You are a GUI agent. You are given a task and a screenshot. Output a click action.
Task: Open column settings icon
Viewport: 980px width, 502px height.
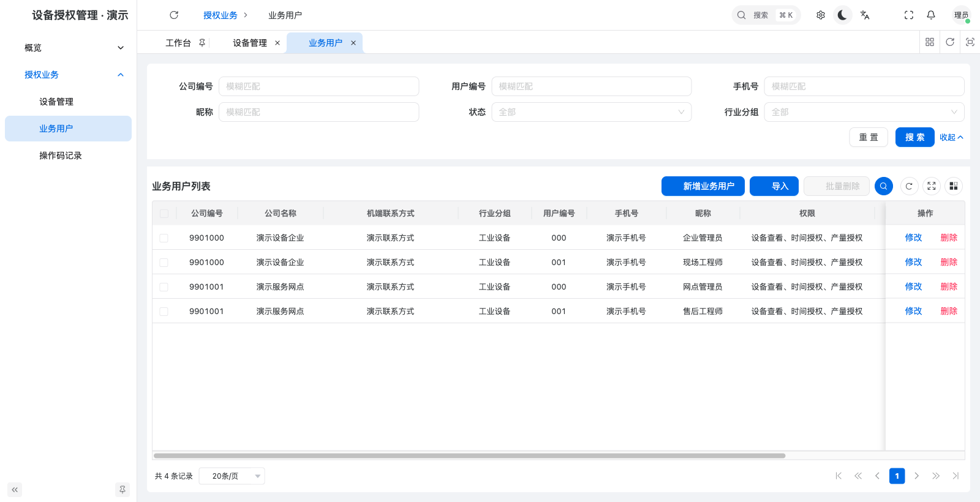tap(954, 186)
